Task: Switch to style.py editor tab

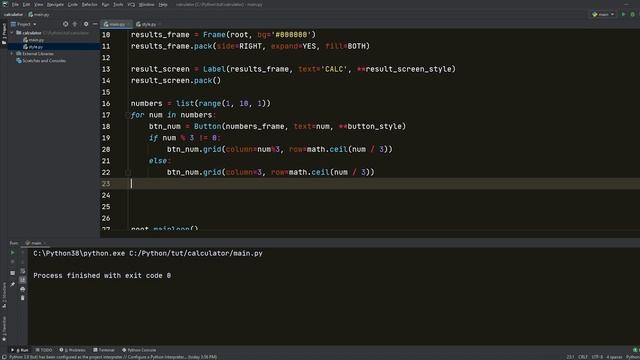Action: [x=147, y=24]
